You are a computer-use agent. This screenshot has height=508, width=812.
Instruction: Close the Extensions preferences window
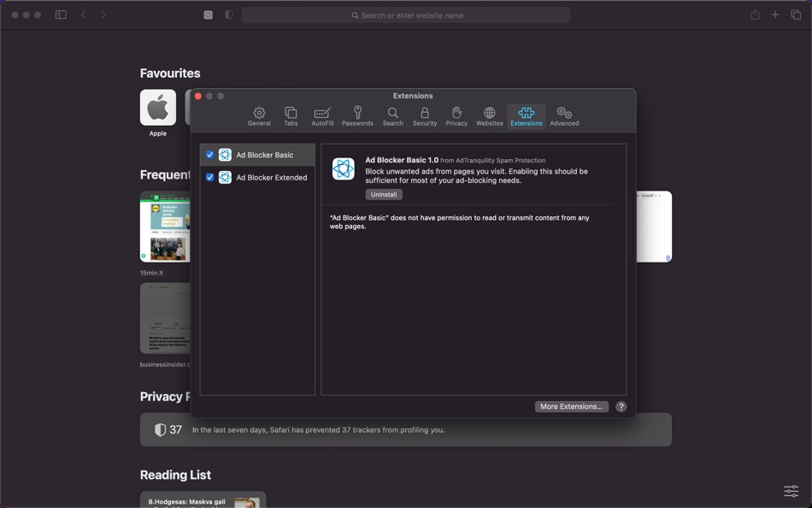point(197,96)
